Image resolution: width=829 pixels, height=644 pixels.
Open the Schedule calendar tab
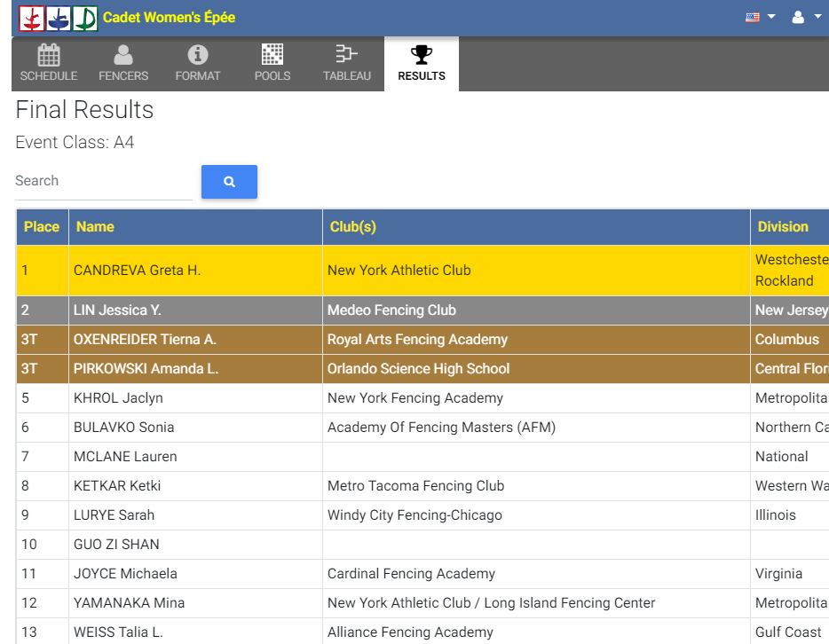click(x=49, y=64)
